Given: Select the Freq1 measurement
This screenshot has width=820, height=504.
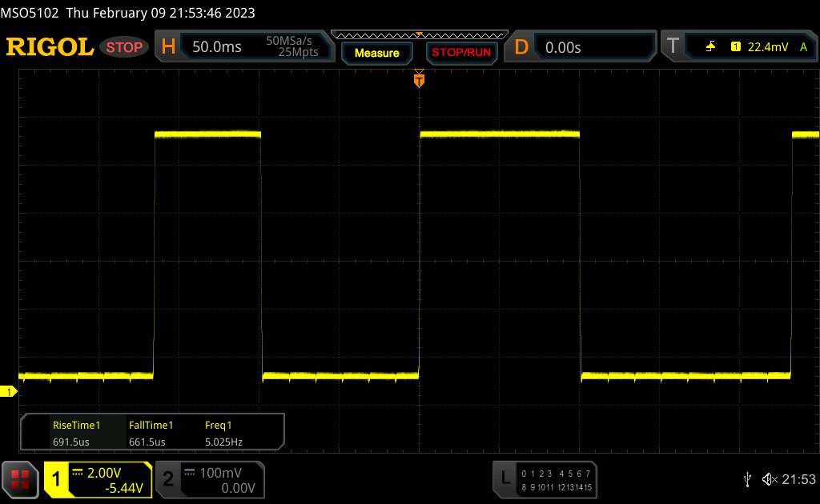Looking at the screenshot, I should coord(218,425).
